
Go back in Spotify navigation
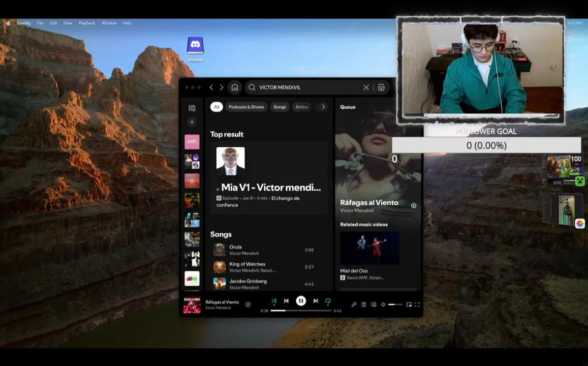point(211,87)
